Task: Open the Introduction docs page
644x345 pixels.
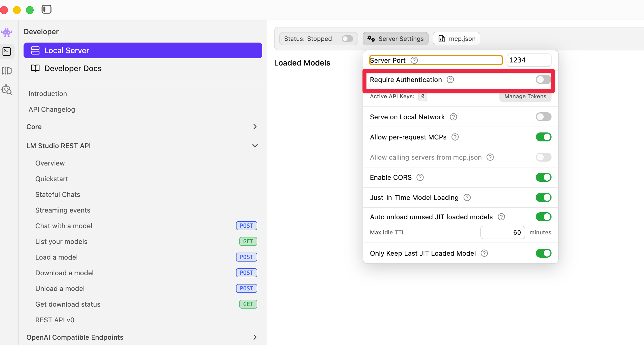Action: pyautogui.click(x=48, y=94)
